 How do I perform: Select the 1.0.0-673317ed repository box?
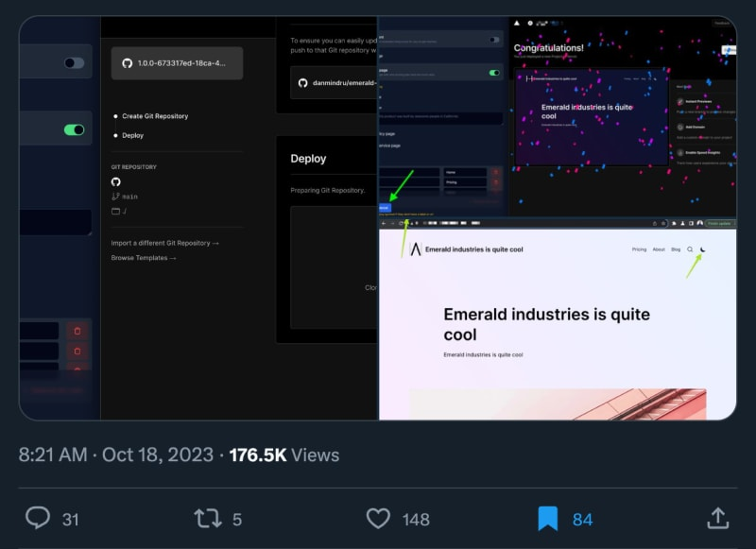177,63
